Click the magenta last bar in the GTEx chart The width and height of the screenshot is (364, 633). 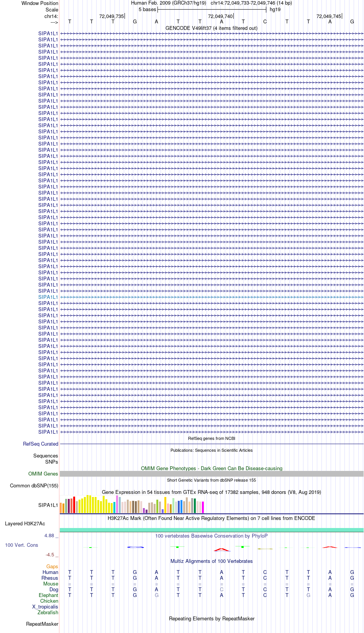tap(203, 507)
